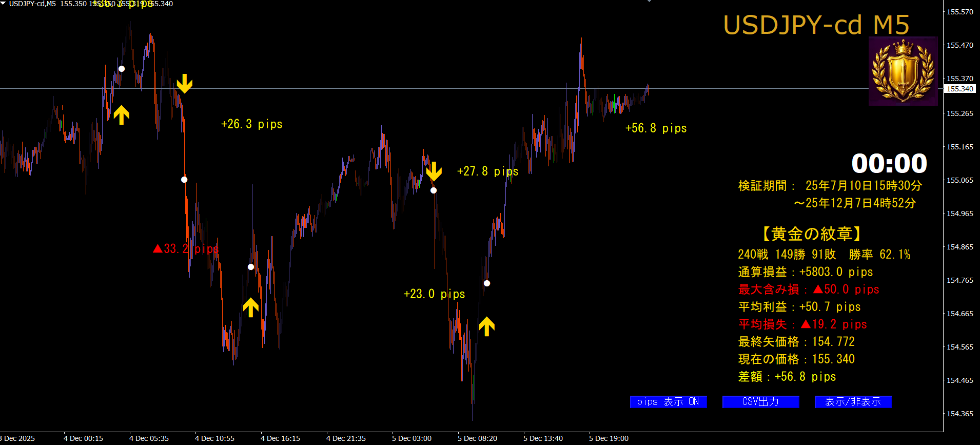The image size is (980, 445).
Task: Click the 4 Dec 16:15 time label
Action: point(280,438)
